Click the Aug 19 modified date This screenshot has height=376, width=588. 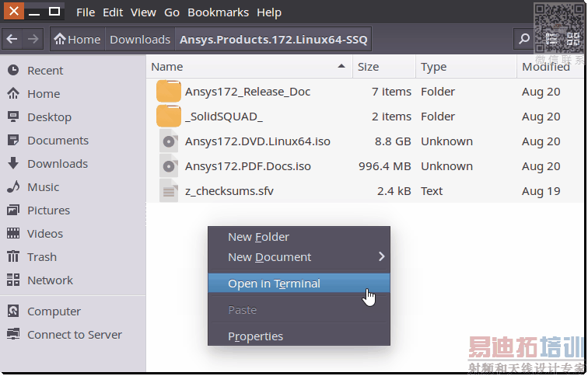click(541, 191)
